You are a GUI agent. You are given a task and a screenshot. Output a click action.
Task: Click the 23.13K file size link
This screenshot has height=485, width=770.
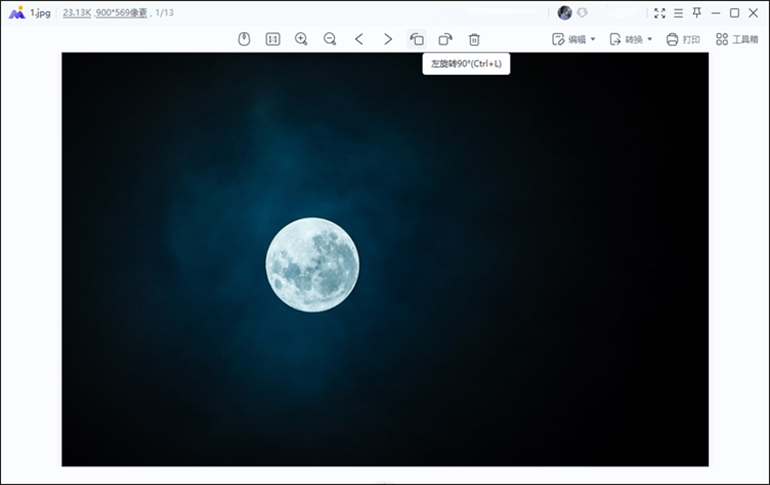click(x=76, y=13)
